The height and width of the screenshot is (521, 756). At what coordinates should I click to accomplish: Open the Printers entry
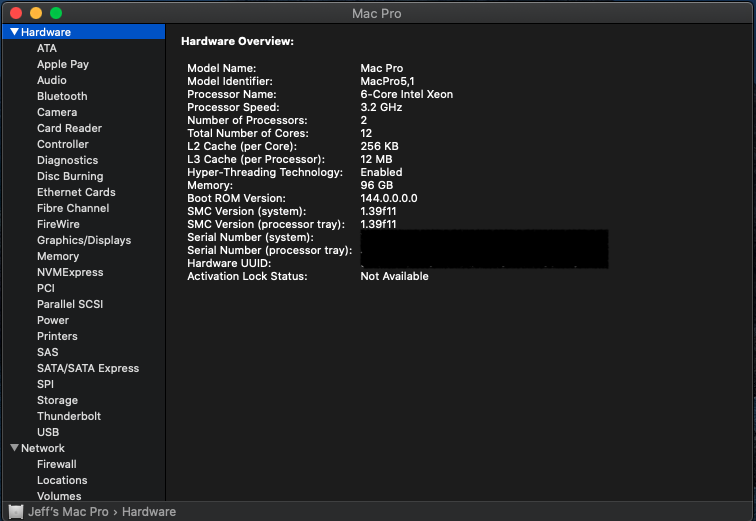[57, 336]
